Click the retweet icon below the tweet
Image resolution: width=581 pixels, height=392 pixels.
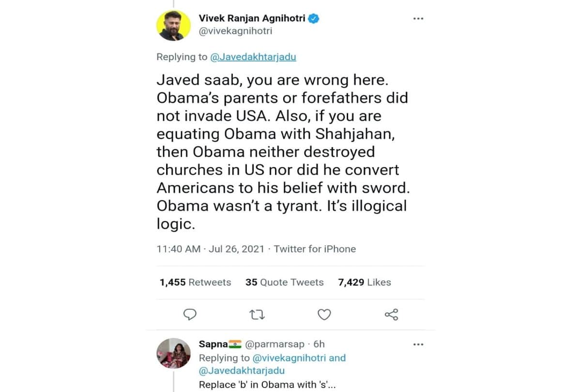pyautogui.click(x=257, y=315)
